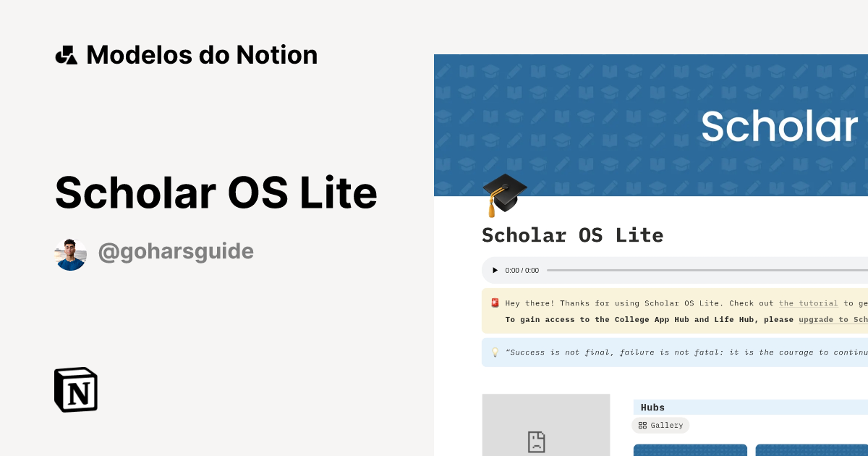The height and width of the screenshot is (456, 868).
Task: Open "the tutorial" link in the callout
Action: tap(808, 303)
